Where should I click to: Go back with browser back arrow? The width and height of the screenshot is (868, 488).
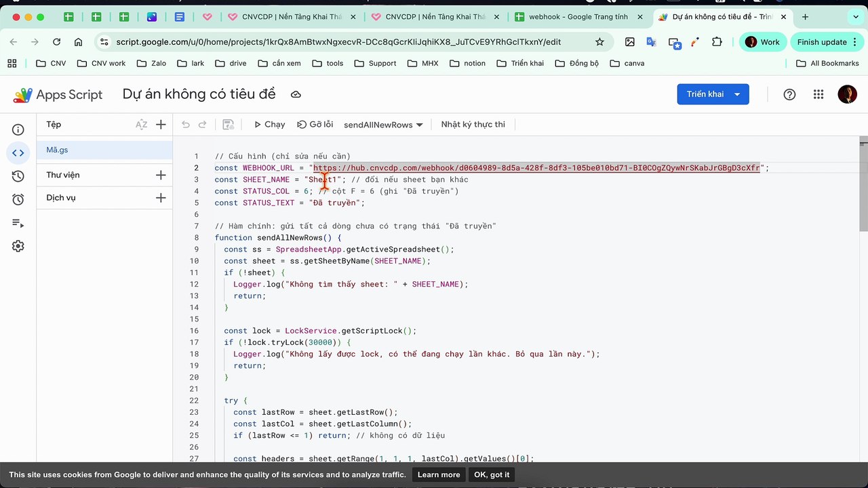coord(14,42)
